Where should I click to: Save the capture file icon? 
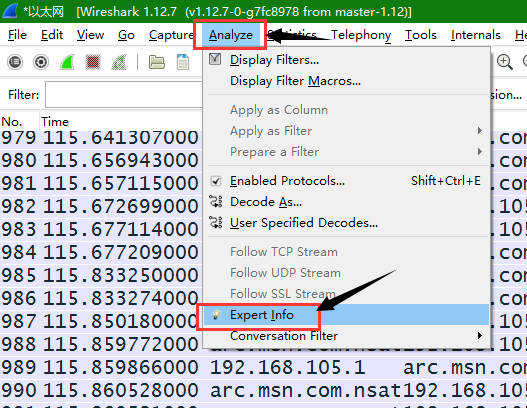pyautogui.click(x=183, y=62)
